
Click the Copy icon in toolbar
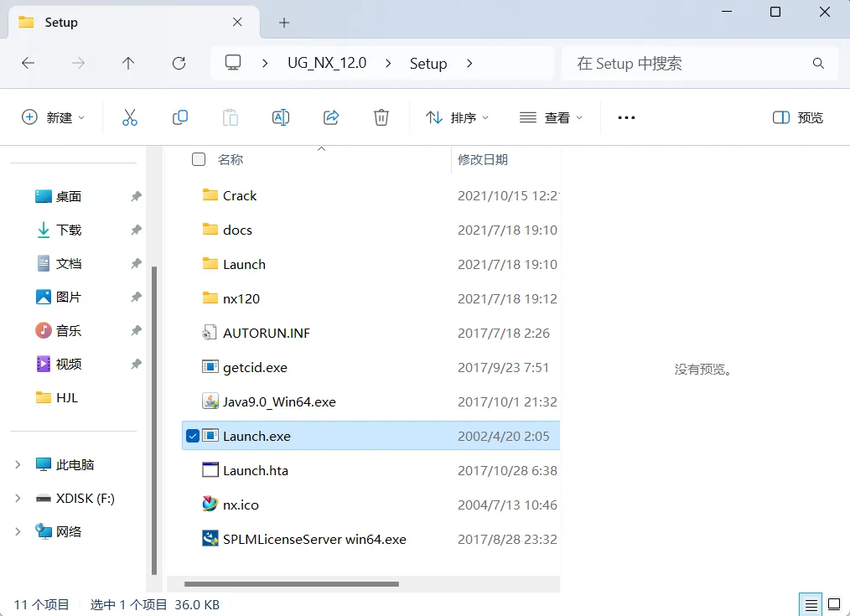tap(180, 117)
